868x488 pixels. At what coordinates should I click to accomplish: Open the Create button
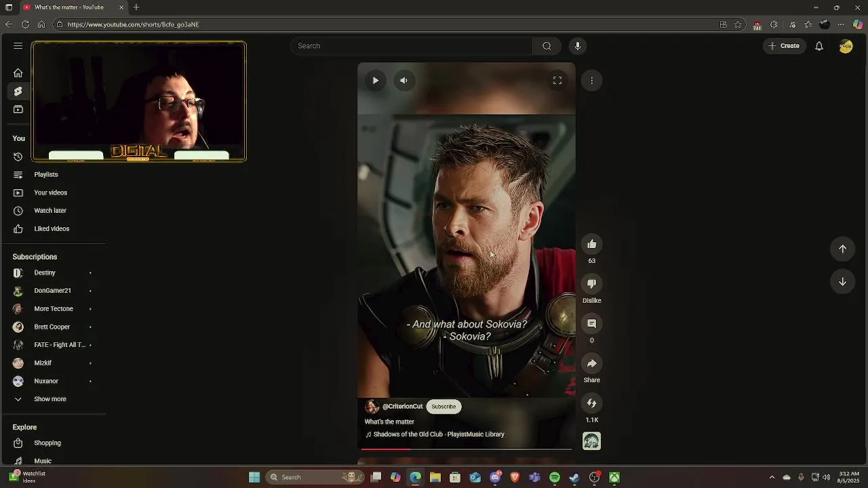click(x=784, y=46)
